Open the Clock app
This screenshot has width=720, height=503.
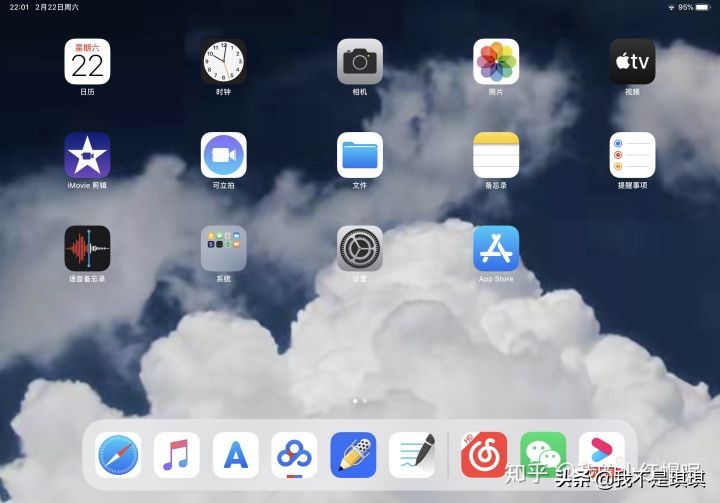pyautogui.click(x=224, y=62)
